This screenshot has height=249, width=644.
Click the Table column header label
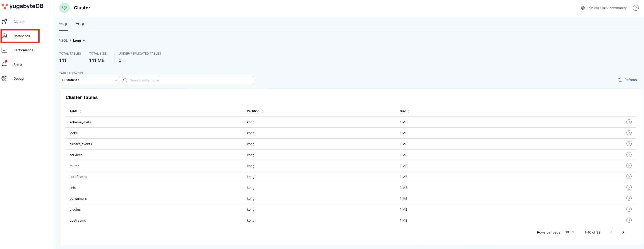coord(74,111)
